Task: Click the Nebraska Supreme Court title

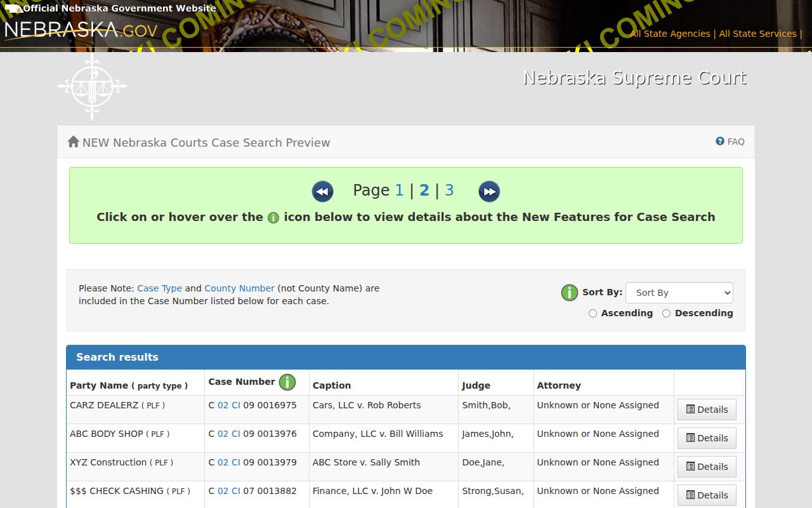Action: pyautogui.click(x=634, y=78)
